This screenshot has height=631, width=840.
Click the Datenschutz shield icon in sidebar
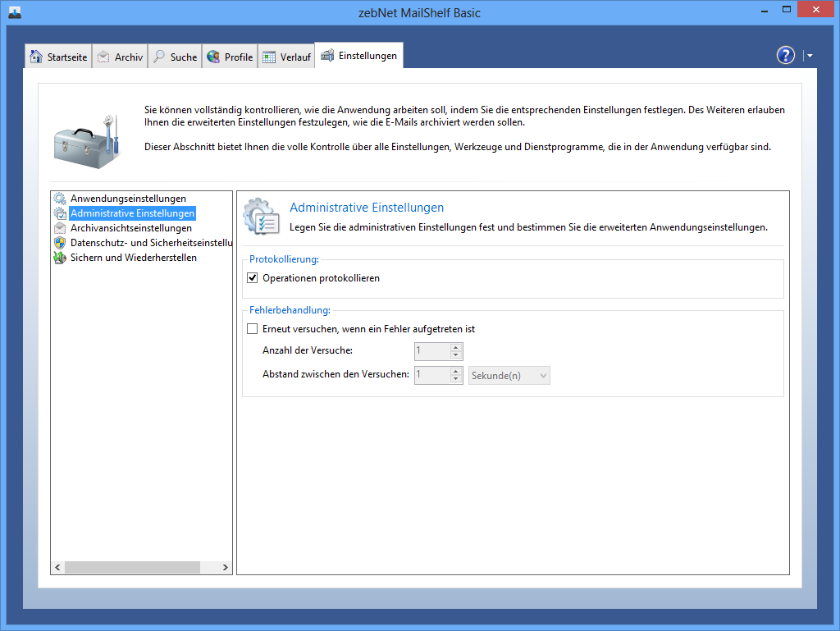pyautogui.click(x=60, y=243)
